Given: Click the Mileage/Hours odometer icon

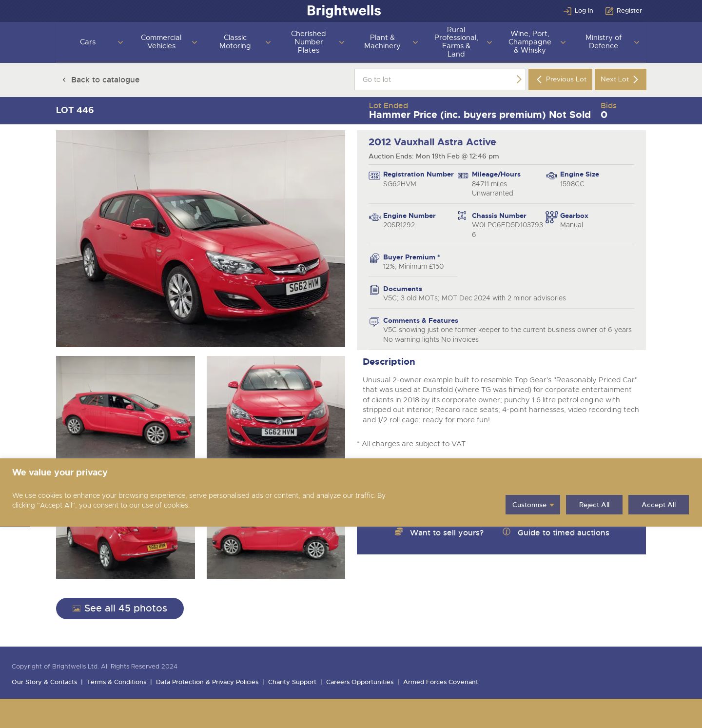Looking at the screenshot, I should [x=463, y=176].
